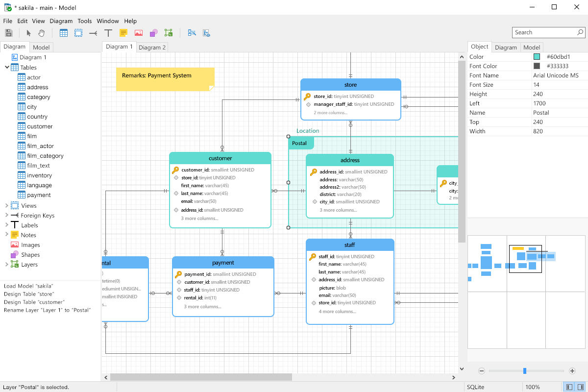Switch to Model tab in left panel
This screenshot has width=588, height=392.
(41, 47)
